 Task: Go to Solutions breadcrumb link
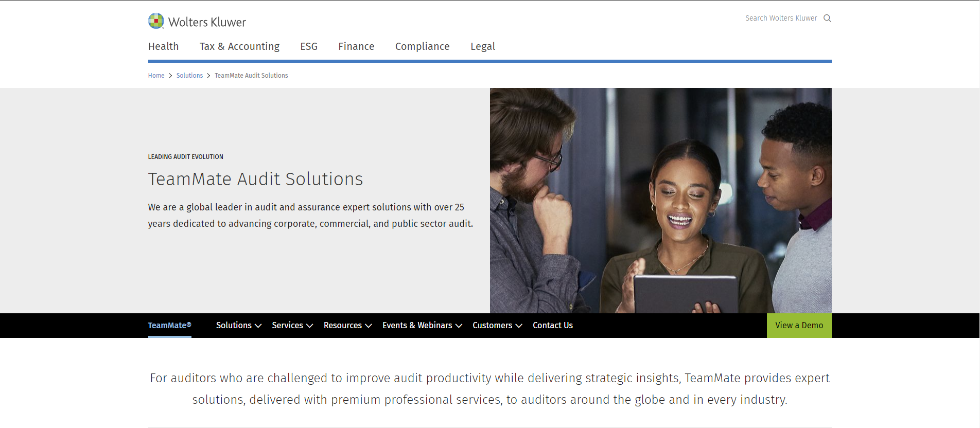189,76
